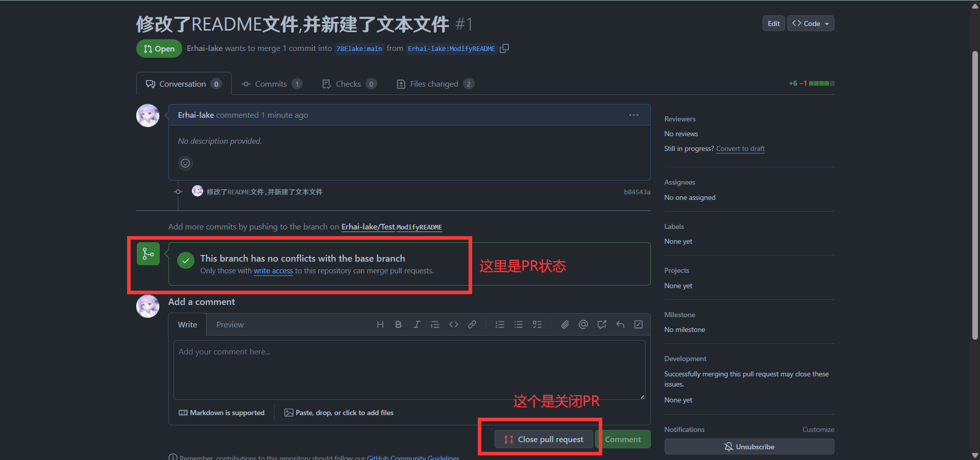
Task: Click Customize notifications option
Action: (x=818, y=429)
